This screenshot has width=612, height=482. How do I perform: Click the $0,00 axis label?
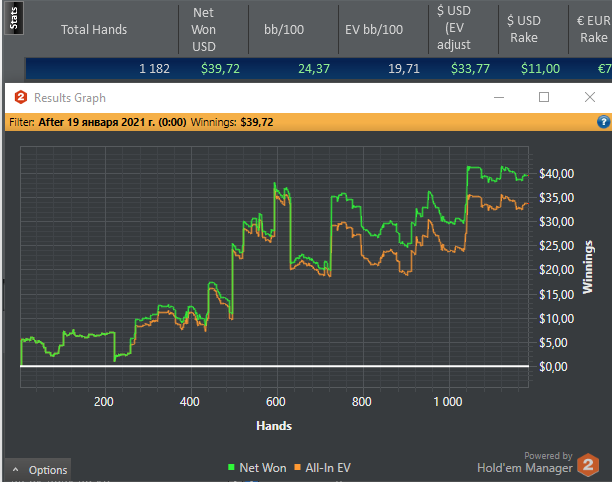553,366
